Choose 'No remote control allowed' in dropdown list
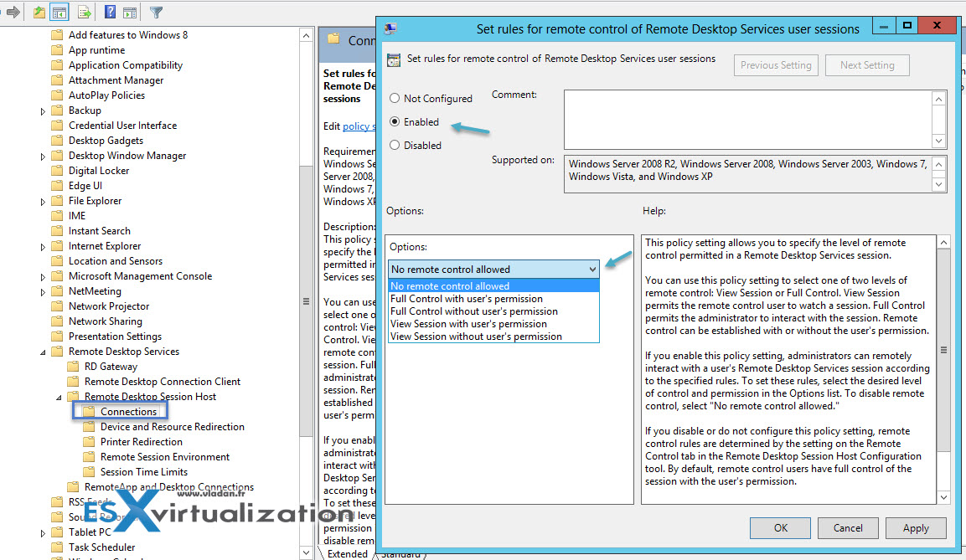Screen dimensions: 966x560 click(493, 286)
